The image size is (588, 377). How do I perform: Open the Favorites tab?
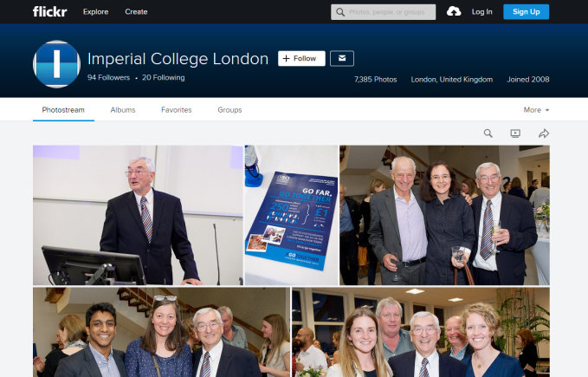click(176, 110)
